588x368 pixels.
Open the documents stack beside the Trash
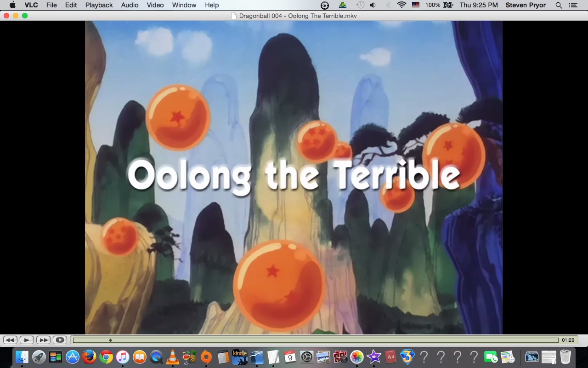549,356
